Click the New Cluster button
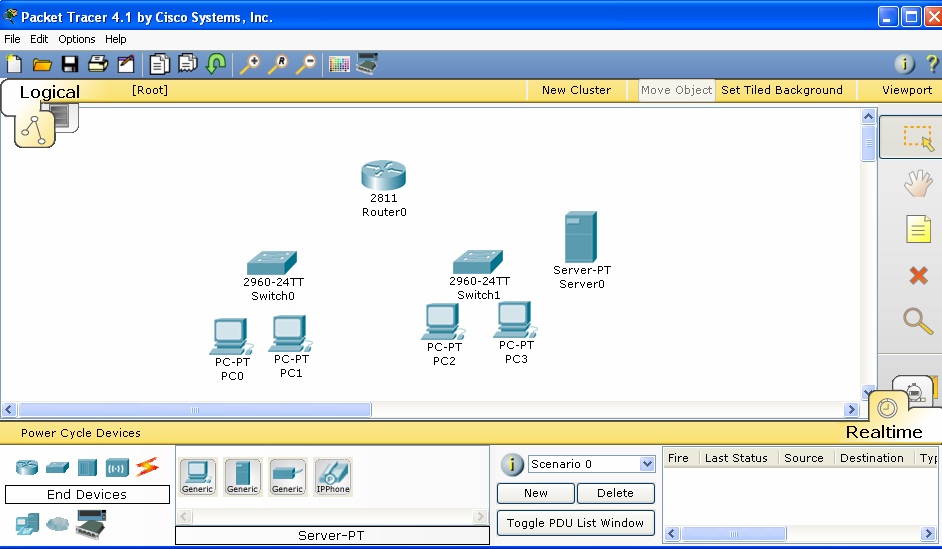 pos(576,90)
